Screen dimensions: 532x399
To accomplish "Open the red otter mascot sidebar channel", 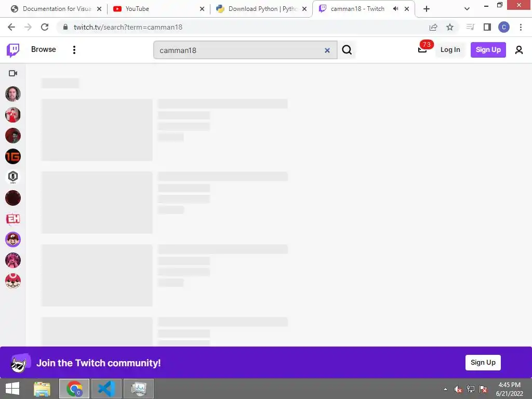I will 13,281.
